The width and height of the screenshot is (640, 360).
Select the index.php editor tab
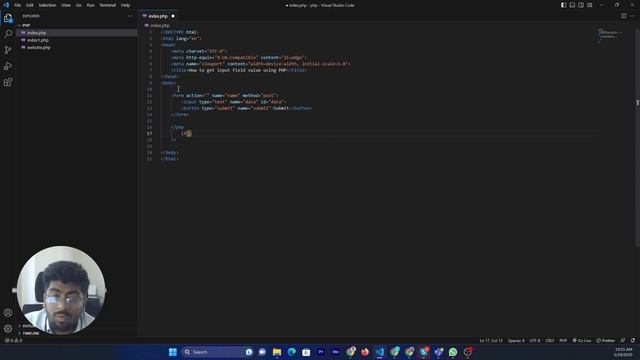click(158, 16)
